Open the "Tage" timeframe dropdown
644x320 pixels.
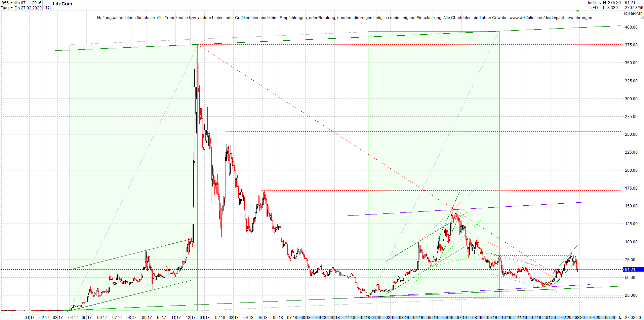coord(7,8)
